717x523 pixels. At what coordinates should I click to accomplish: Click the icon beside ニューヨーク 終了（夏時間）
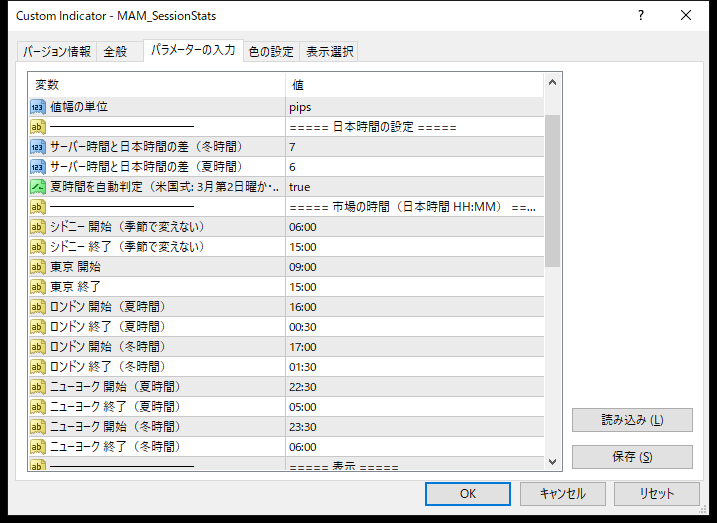38,406
